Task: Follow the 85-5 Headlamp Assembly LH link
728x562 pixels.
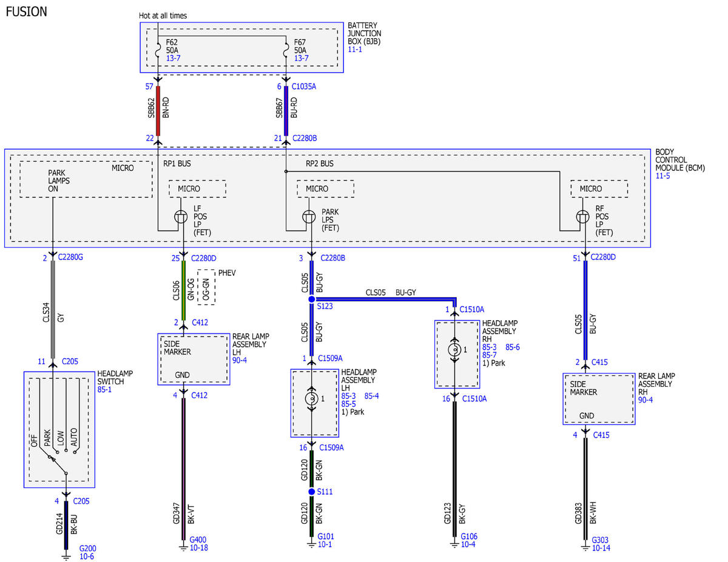Action: tap(349, 404)
